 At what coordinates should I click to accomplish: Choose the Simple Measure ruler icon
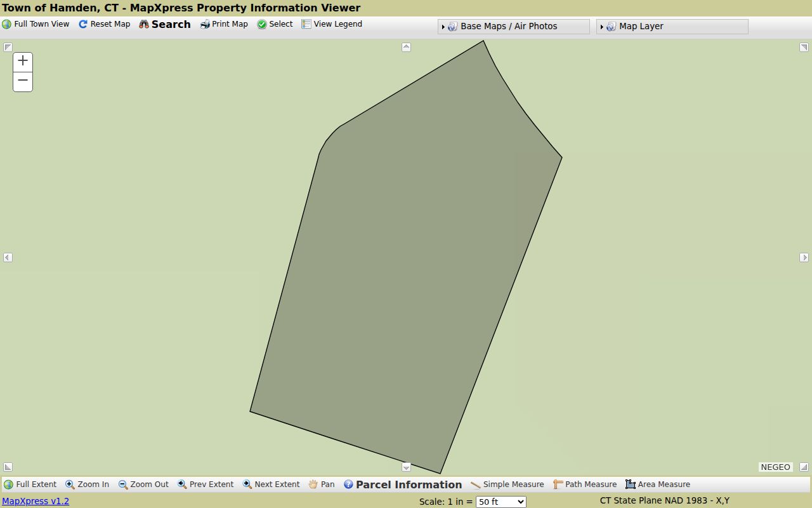click(x=476, y=485)
